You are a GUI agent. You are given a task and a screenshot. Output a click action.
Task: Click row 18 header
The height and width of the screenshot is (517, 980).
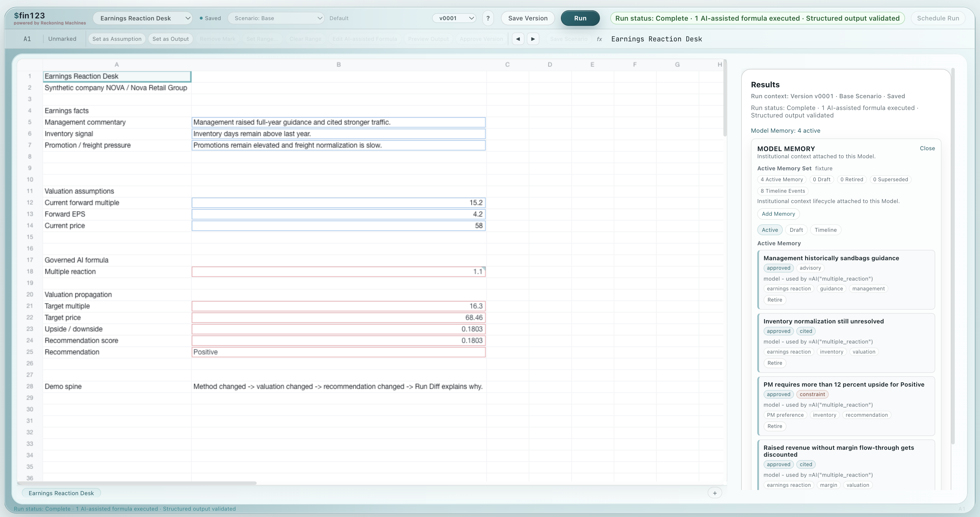click(30, 271)
